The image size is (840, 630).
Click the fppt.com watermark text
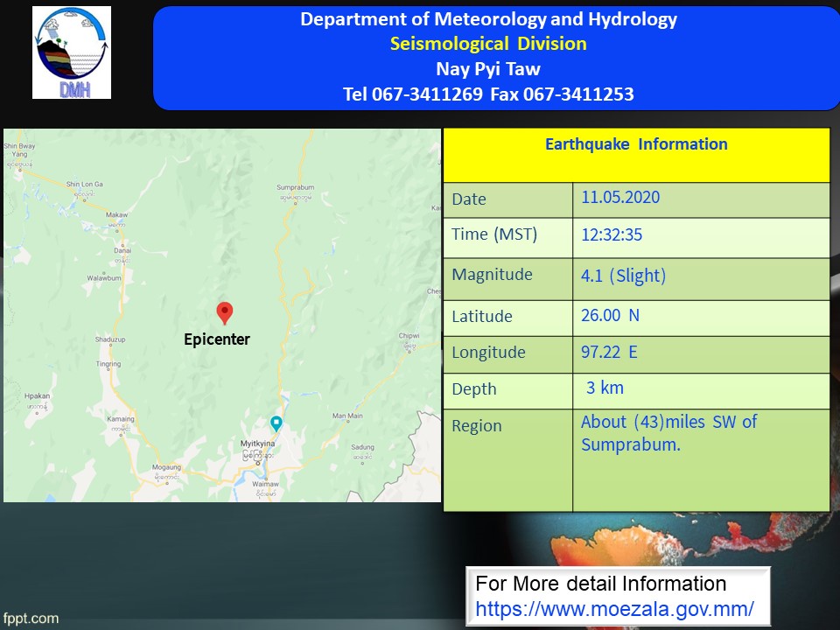(x=31, y=619)
